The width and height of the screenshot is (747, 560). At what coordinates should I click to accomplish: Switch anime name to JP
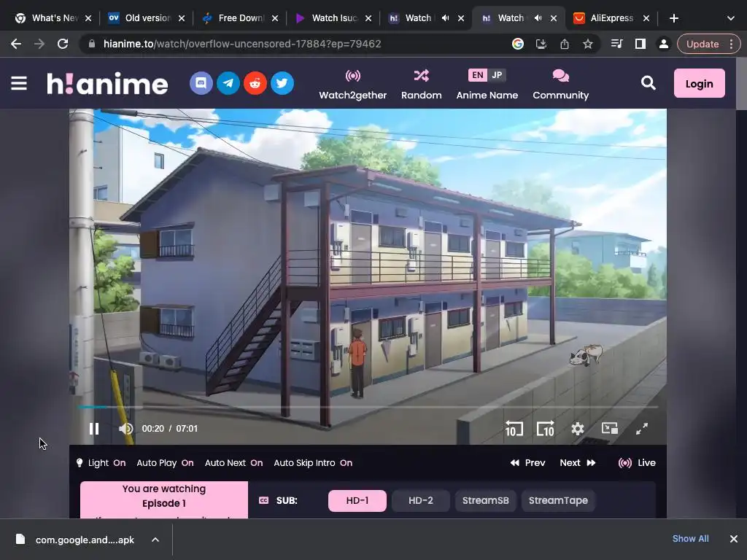(x=497, y=75)
